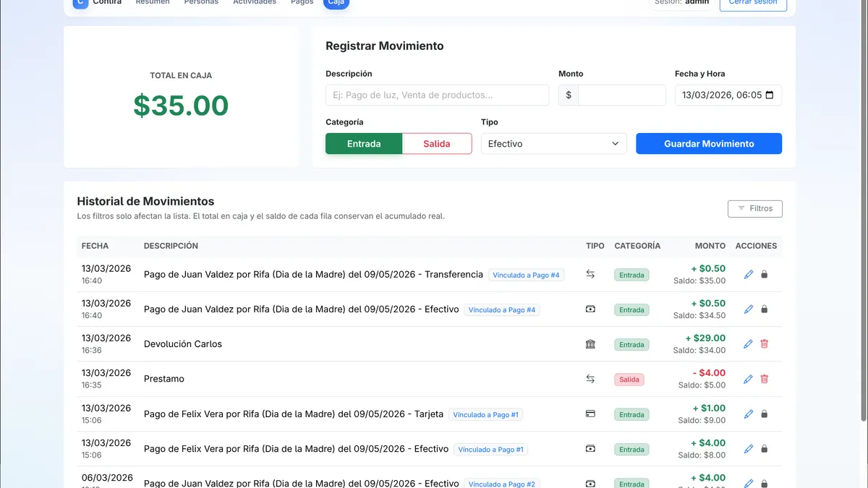Screen dimensions: 868x488
Task: Open the first Vinculado a Pago #4 link
Action: click(526, 275)
